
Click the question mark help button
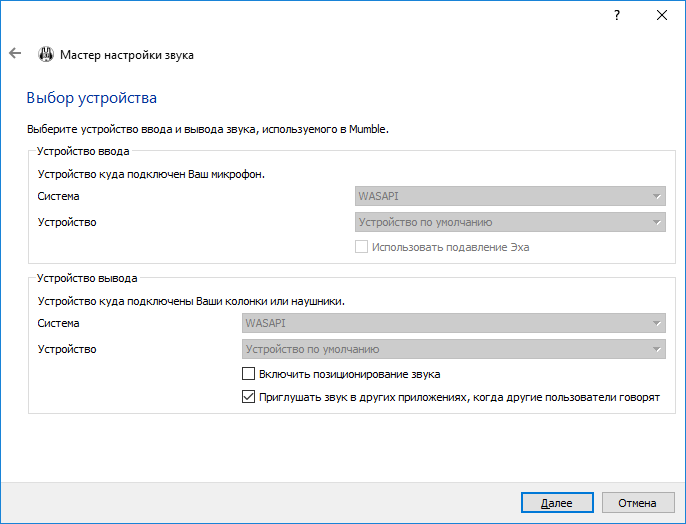(615, 15)
